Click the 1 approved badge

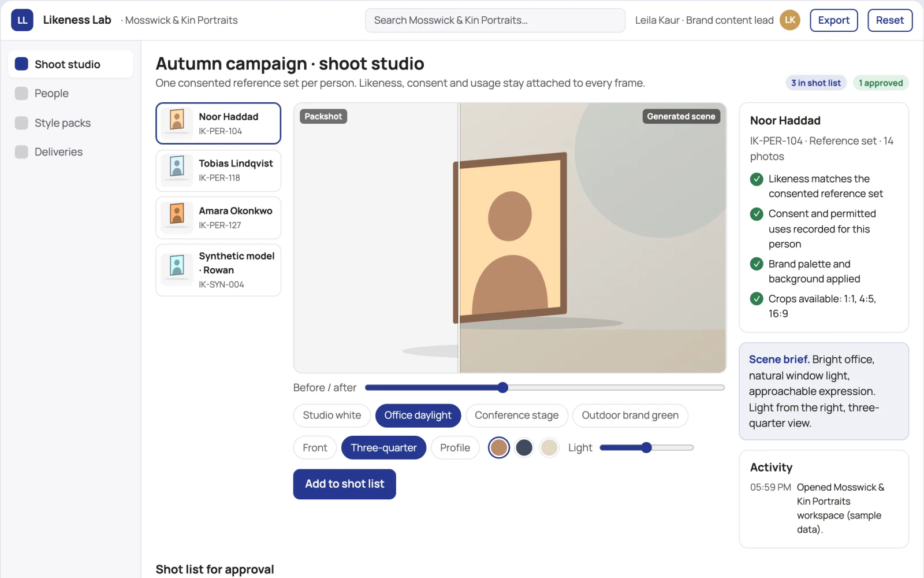pos(881,83)
